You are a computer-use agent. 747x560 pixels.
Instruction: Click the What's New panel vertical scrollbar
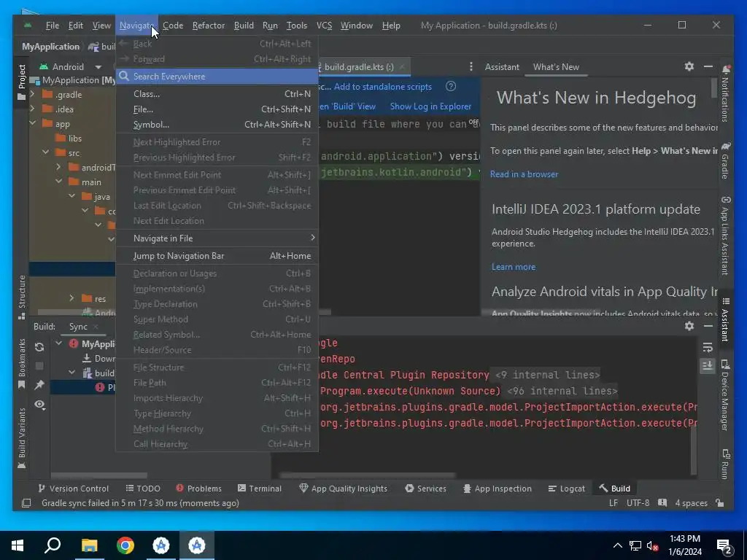coord(713,88)
